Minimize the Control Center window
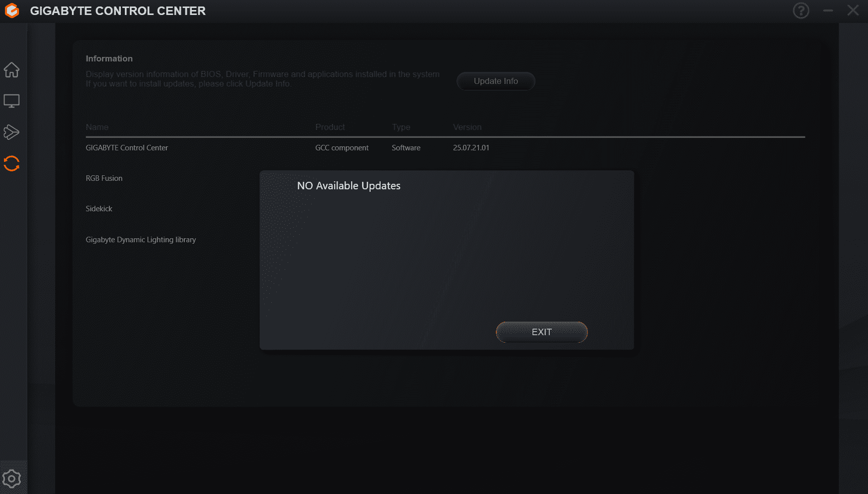This screenshot has width=868, height=494. (x=828, y=10)
